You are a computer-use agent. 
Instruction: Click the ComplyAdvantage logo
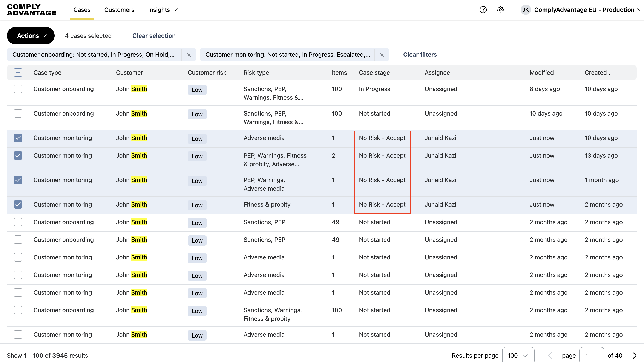[x=32, y=10]
